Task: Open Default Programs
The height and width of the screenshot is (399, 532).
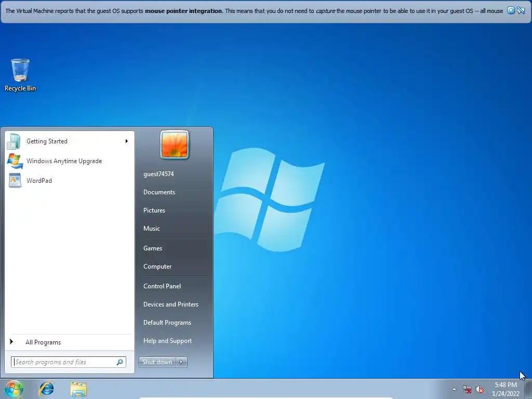Action: (167, 323)
